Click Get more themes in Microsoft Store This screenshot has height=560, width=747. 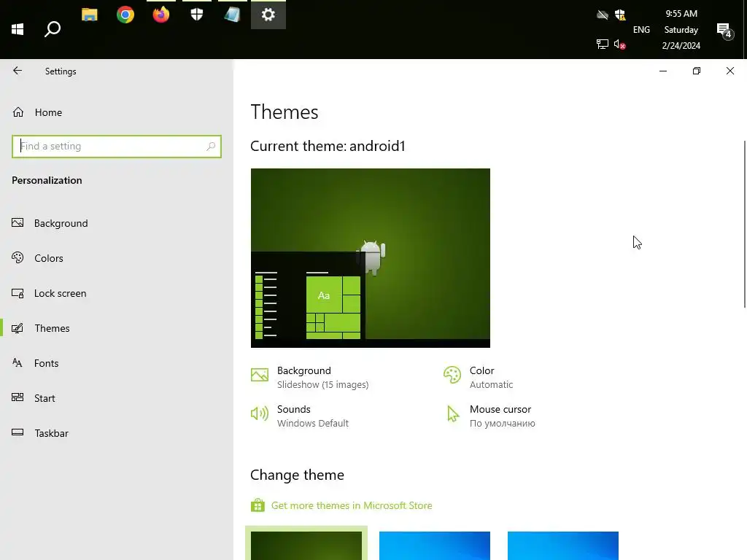click(x=352, y=505)
